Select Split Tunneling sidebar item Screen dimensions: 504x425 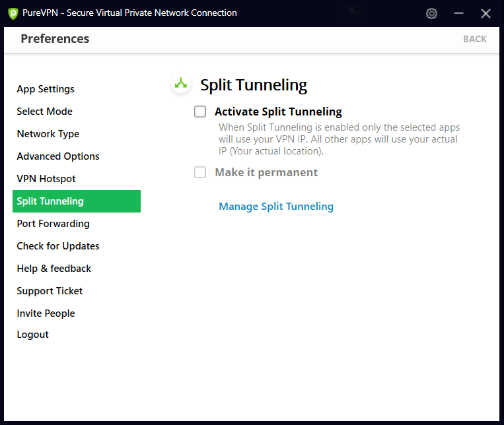coord(76,201)
